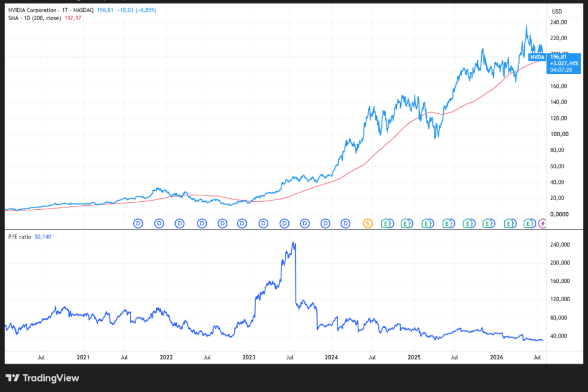Click the 2024 time axis label
Screen dimensions: 588x392
pyautogui.click(x=331, y=357)
